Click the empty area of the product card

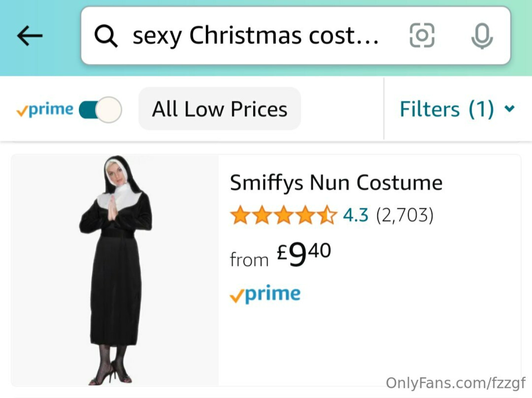tap(405, 332)
